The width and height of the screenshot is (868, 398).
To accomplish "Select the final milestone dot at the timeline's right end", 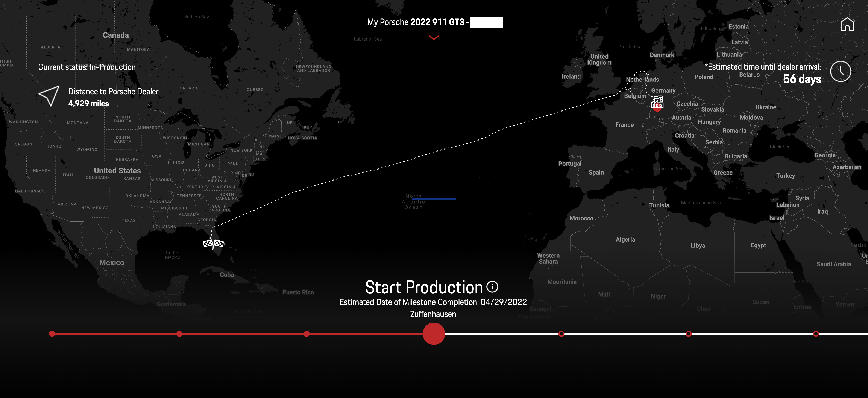I will point(816,333).
